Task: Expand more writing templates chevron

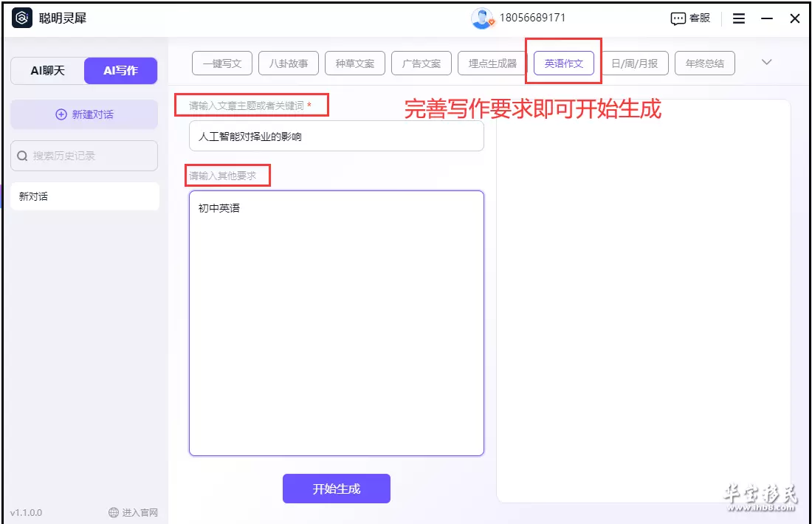Action: pos(767,62)
